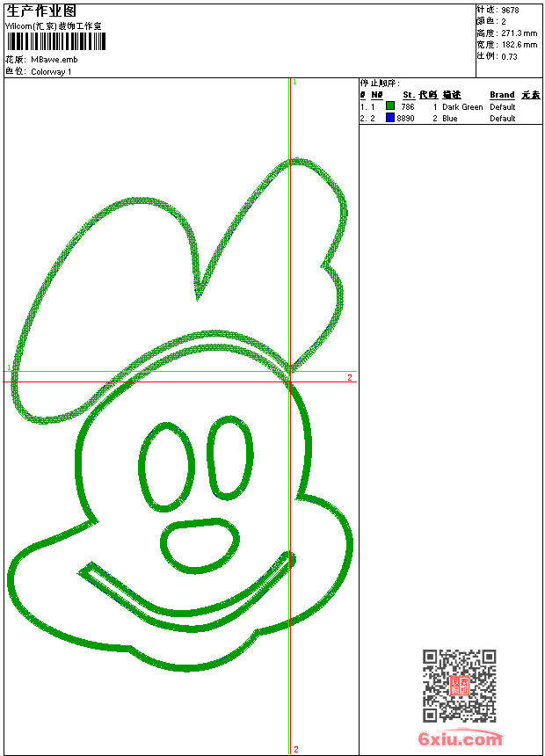The width and height of the screenshot is (545, 756).
Task: Click the Dark Green color swatch
Action: tap(390, 105)
